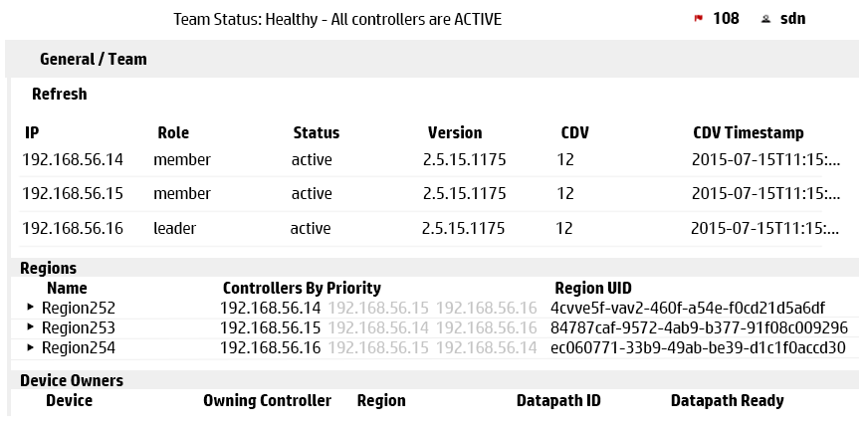The image size is (868, 430).
Task: Select the leader row 192.168.56.16
Action: point(421,229)
